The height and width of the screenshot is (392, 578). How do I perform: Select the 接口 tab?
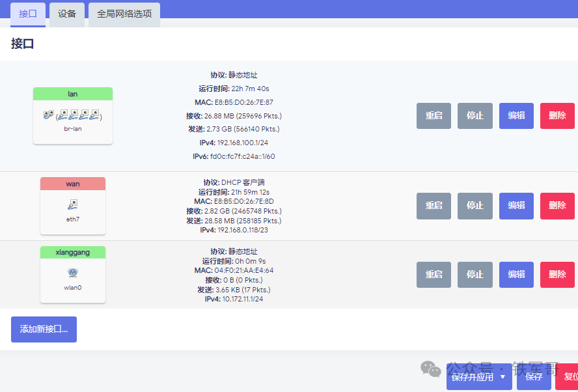point(27,14)
